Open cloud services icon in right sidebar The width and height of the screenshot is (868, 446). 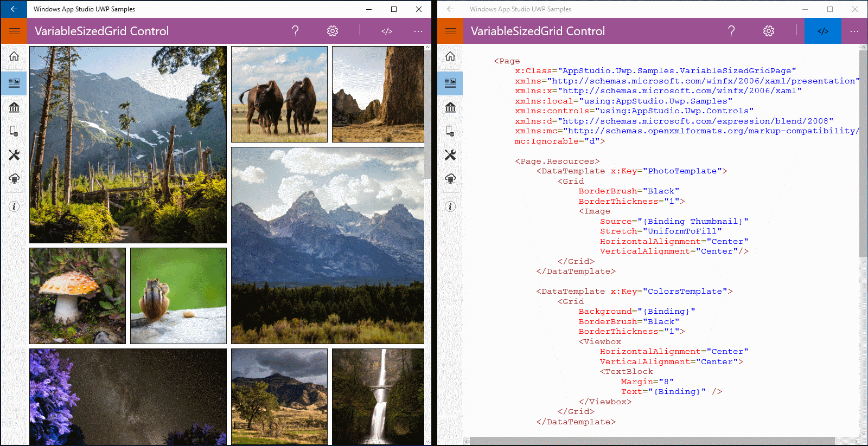(x=450, y=178)
